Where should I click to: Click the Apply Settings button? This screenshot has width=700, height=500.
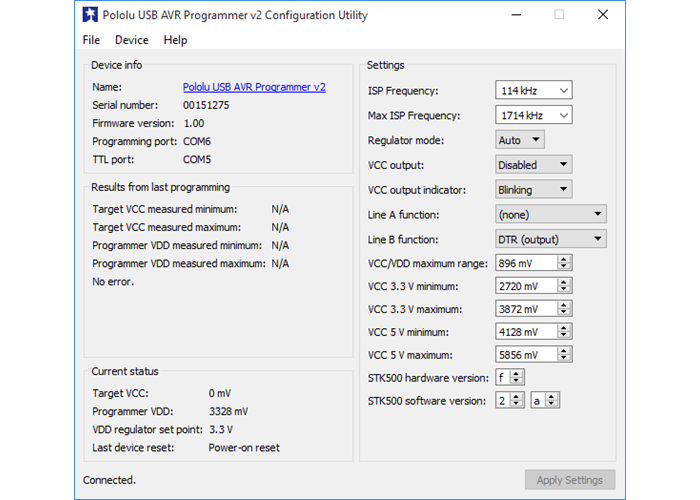pos(570,480)
